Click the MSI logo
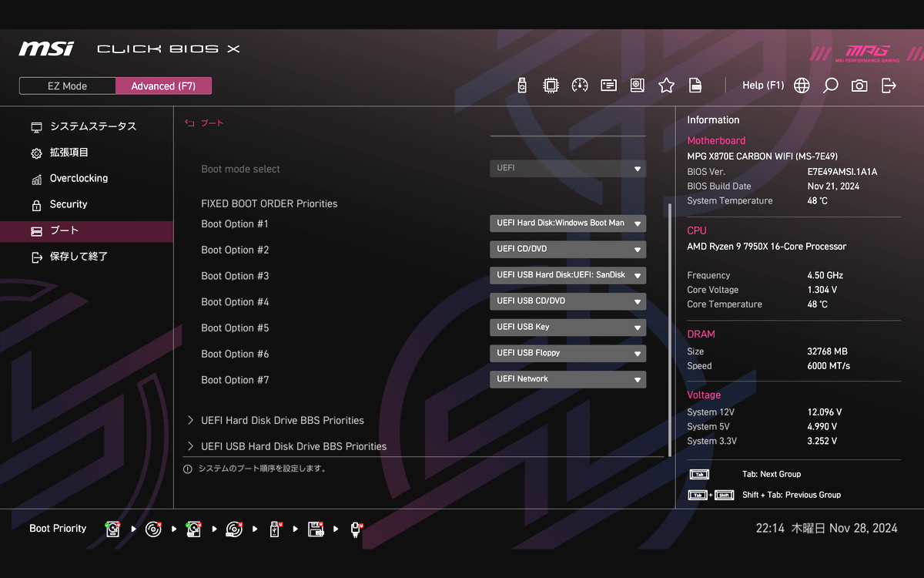The height and width of the screenshot is (578, 924). click(46, 49)
